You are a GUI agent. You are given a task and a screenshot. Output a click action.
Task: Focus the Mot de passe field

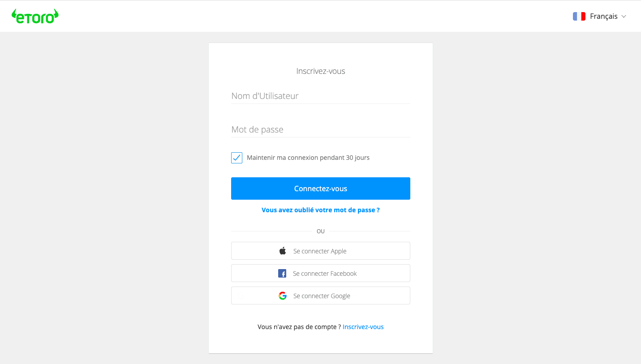(x=320, y=129)
